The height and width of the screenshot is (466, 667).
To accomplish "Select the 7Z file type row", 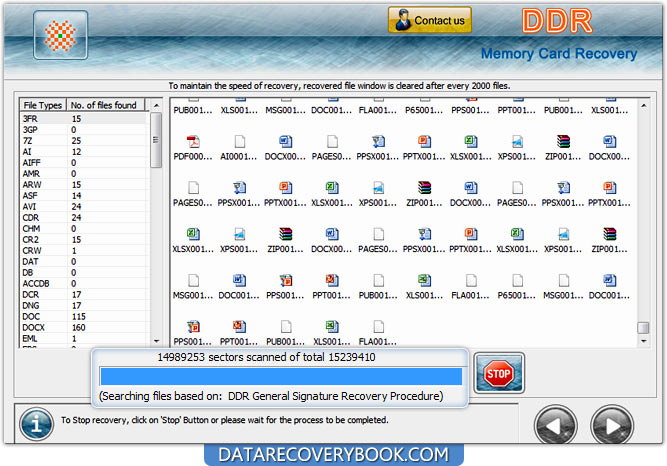I will point(84,140).
